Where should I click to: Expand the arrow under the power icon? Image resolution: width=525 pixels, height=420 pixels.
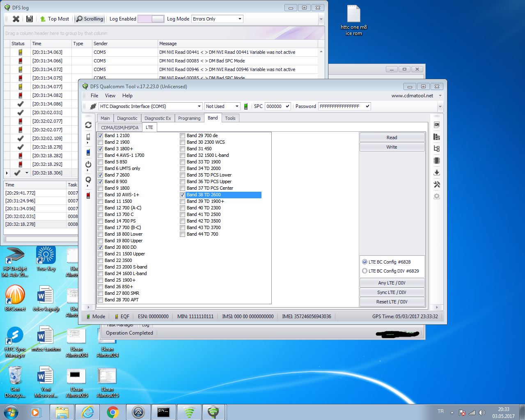point(88,170)
